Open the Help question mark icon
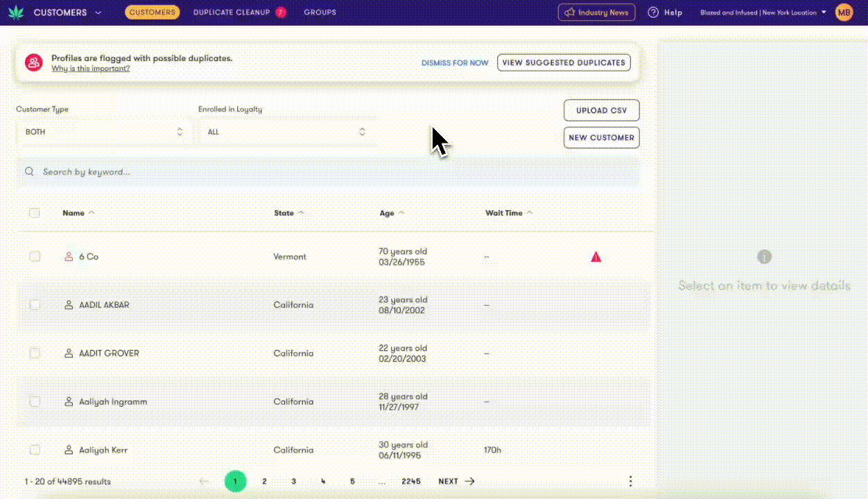This screenshot has height=499, width=868. point(653,12)
